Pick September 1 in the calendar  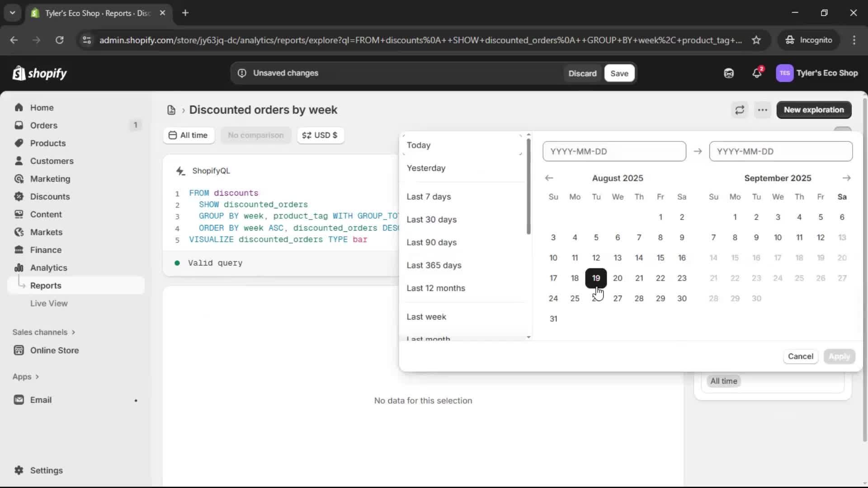point(735,217)
